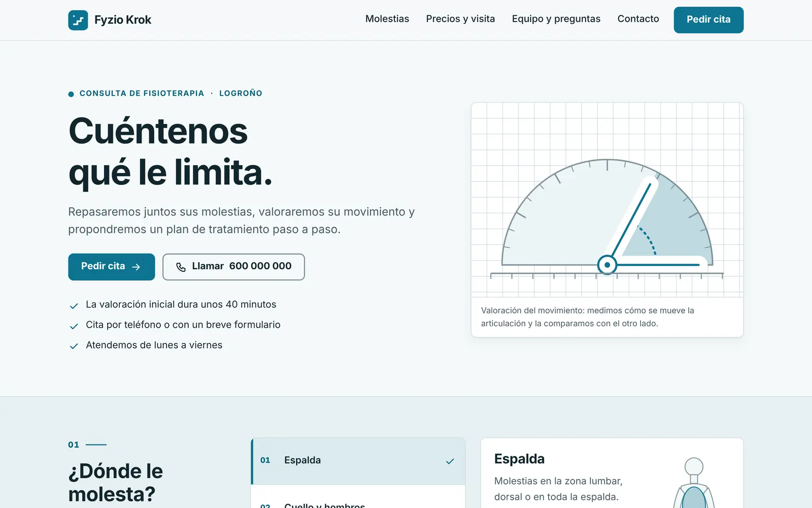Click checkmark beside Atendemos de lunes a viernes
Screen dimensions: 812x508
click(74, 346)
